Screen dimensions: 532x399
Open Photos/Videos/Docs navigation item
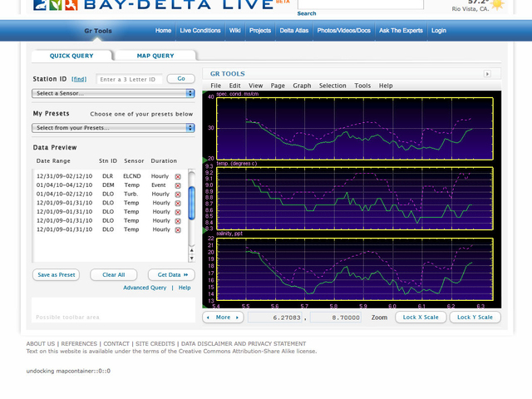pos(343,31)
